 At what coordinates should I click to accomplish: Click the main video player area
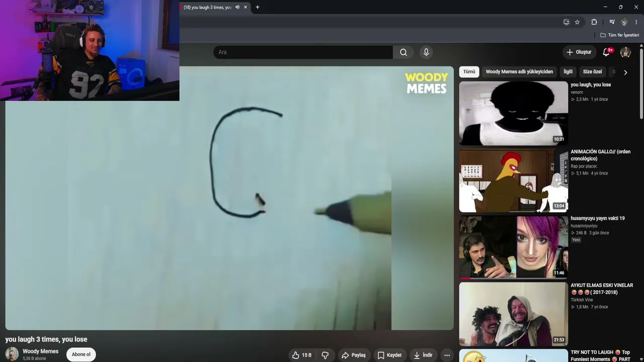pyautogui.click(x=229, y=198)
